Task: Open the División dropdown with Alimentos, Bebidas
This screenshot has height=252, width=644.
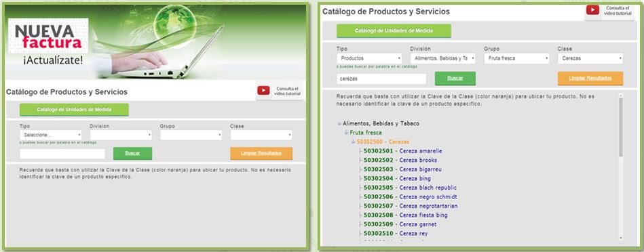Action: pyautogui.click(x=442, y=58)
